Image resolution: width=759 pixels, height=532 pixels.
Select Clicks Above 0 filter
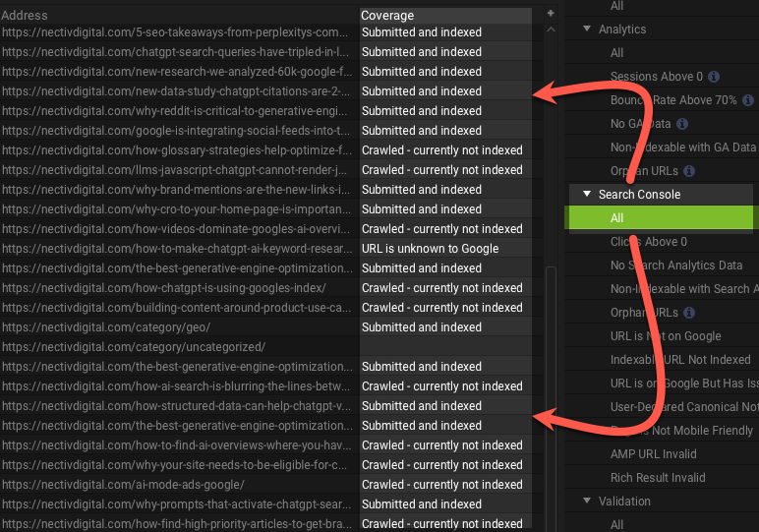tap(649, 242)
